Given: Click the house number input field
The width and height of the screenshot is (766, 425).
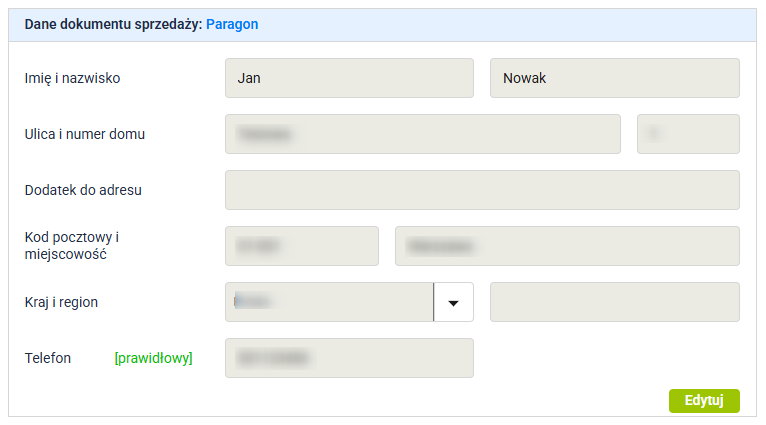Looking at the screenshot, I should [688, 134].
